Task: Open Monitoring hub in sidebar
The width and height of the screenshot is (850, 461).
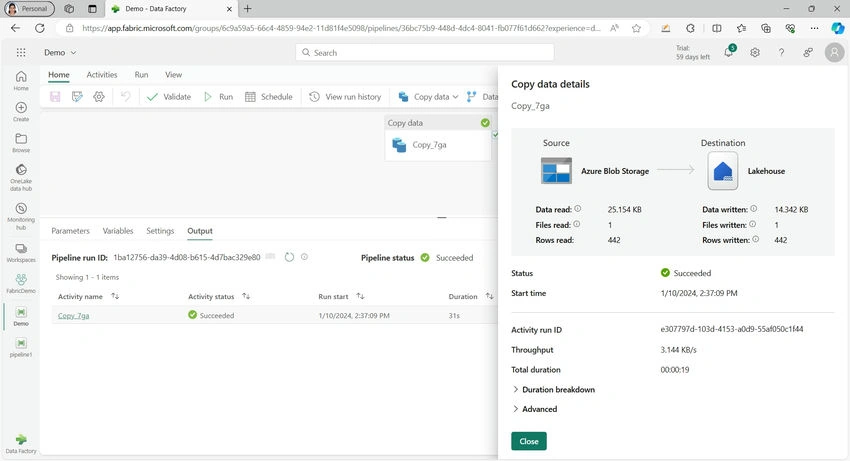Action: click(x=21, y=216)
